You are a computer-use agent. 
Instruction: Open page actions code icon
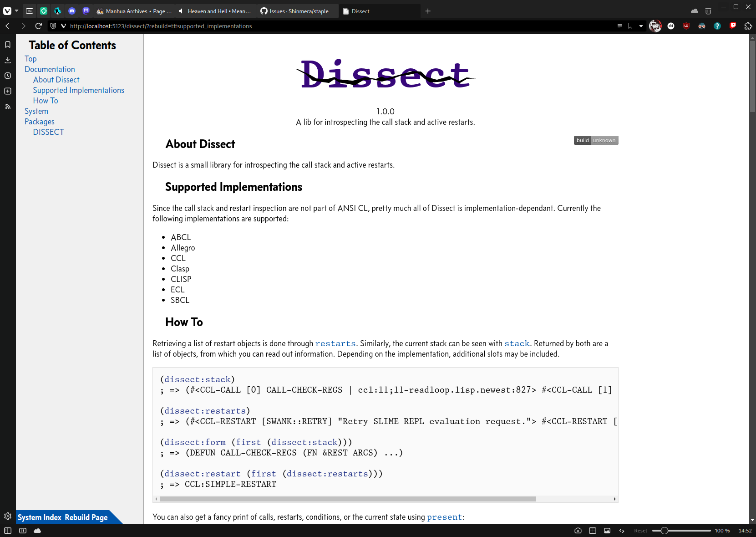[x=622, y=531]
